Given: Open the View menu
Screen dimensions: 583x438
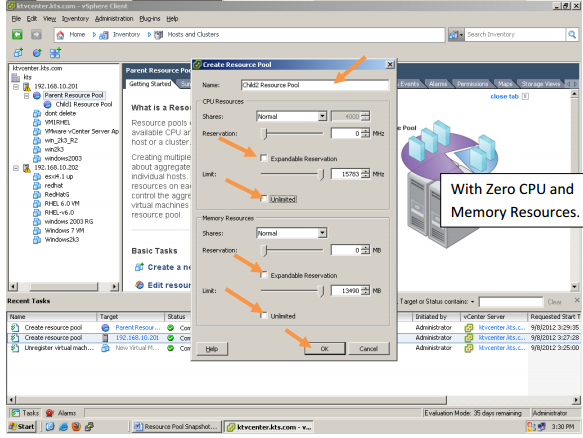Looking at the screenshot, I should (49, 19).
